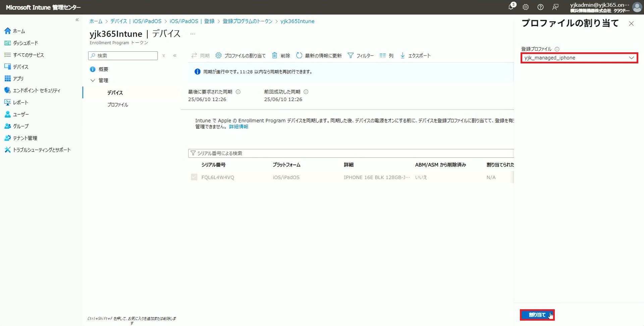Click プロファイルの割り当て in toolbar
Viewport: 644px width, 326px height.
[x=240, y=56]
